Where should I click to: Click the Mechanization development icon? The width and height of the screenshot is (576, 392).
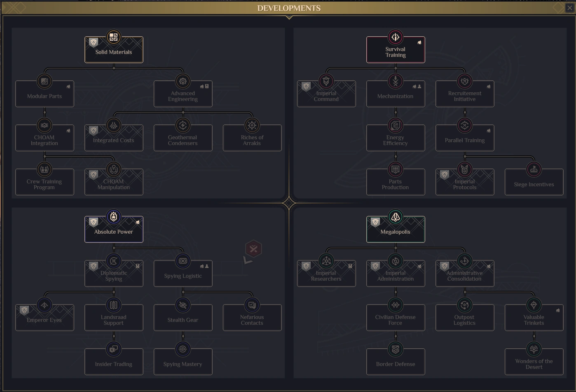click(396, 81)
